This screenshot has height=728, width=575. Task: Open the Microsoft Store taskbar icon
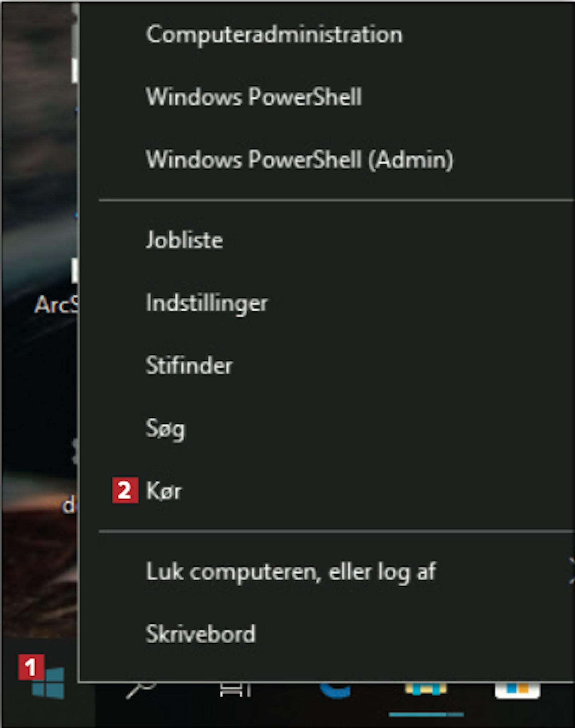[517, 690]
